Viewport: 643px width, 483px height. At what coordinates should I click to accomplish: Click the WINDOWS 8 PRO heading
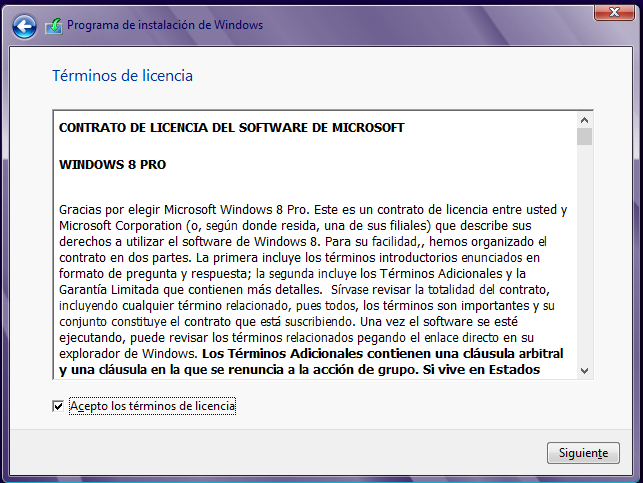point(112,165)
